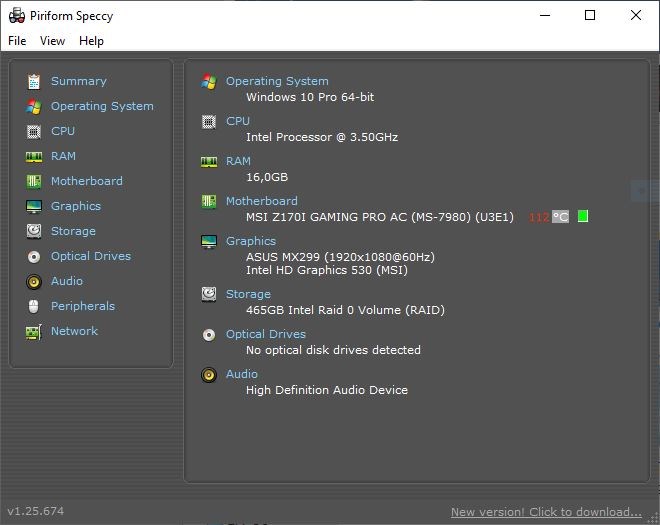The height and width of the screenshot is (525, 660).
Task: Open the Operating System heading link in main panel
Action: (277, 81)
